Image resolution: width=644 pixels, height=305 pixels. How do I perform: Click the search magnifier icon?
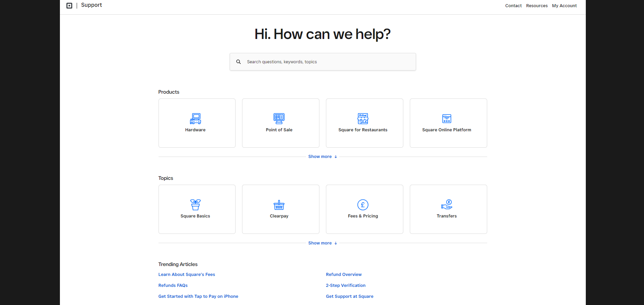point(239,62)
